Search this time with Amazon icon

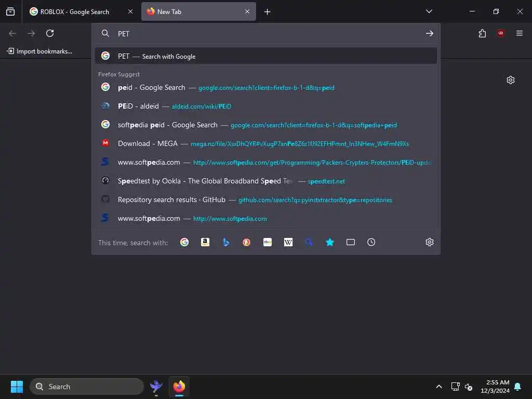[x=205, y=242]
